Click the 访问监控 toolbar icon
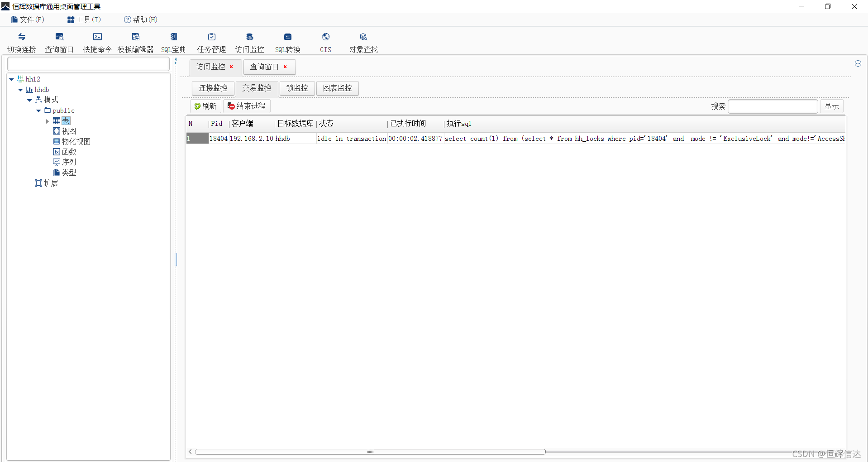The width and height of the screenshot is (868, 462). point(250,37)
